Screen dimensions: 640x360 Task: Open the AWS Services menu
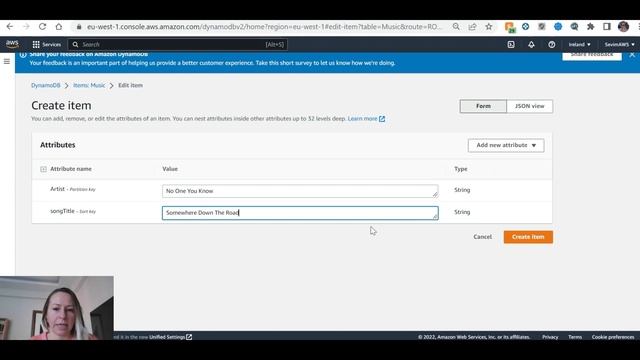pos(47,44)
